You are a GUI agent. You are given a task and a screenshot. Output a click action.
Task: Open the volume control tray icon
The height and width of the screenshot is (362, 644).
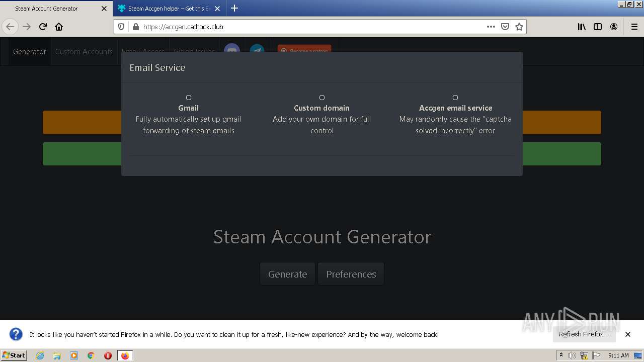coord(572,355)
